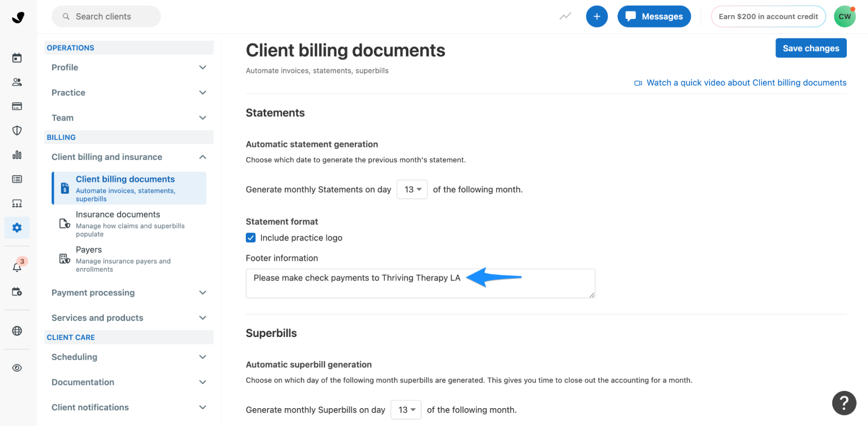Click the Client billing documents page title
Viewport: 868px width, 426px height.
345,50
